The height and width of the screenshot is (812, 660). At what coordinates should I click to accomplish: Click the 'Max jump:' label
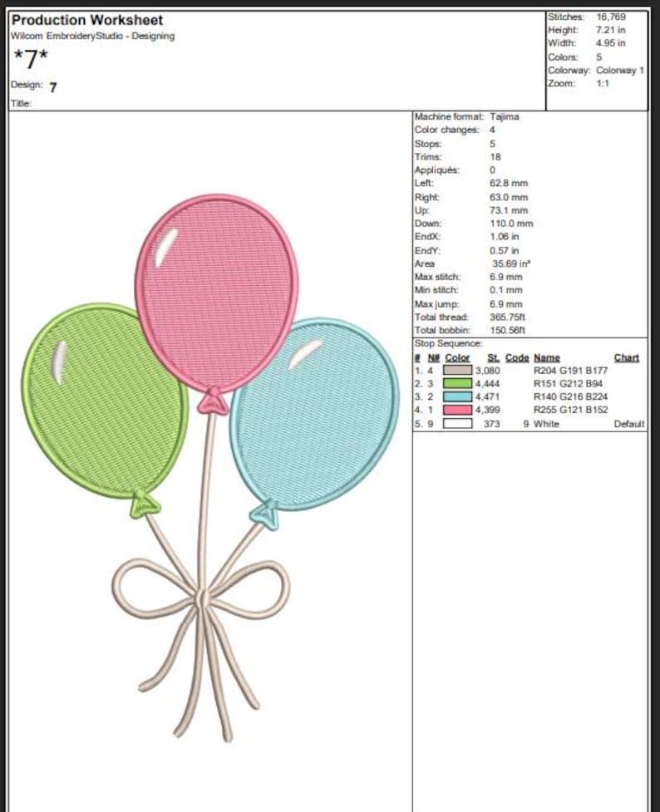436,304
